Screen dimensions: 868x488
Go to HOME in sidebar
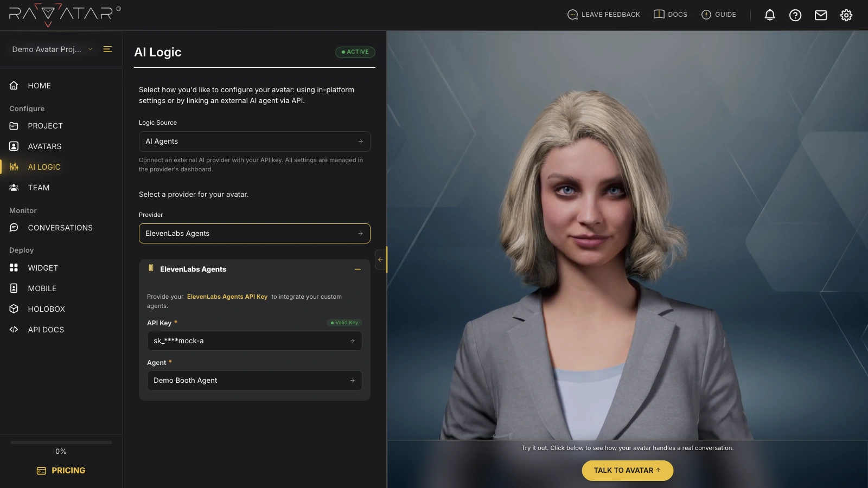click(x=40, y=86)
